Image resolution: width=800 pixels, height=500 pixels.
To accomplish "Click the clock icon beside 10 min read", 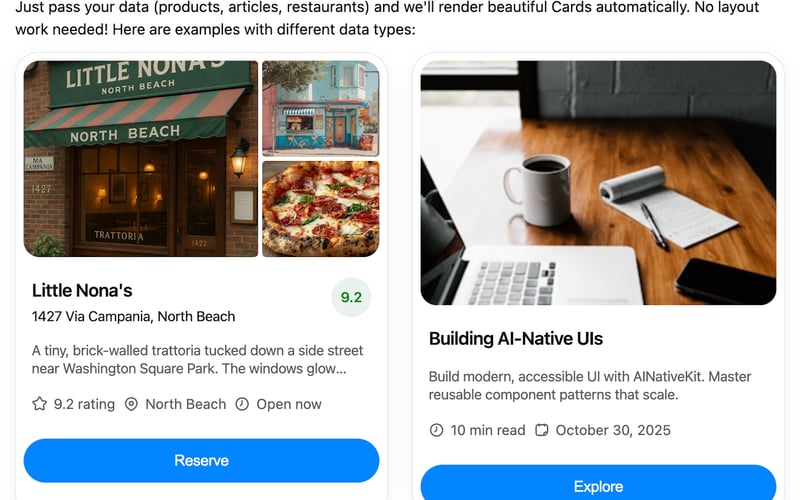I will tap(436, 430).
